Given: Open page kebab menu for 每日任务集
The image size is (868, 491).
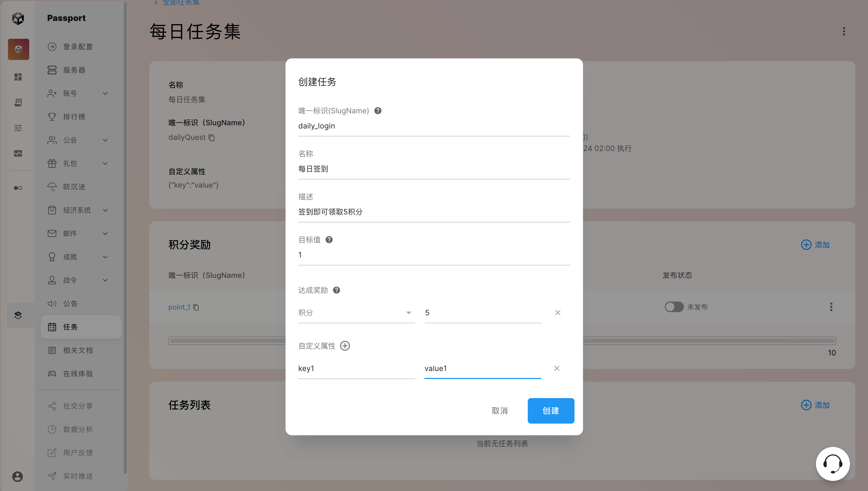Looking at the screenshot, I should click(x=844, y=31).
